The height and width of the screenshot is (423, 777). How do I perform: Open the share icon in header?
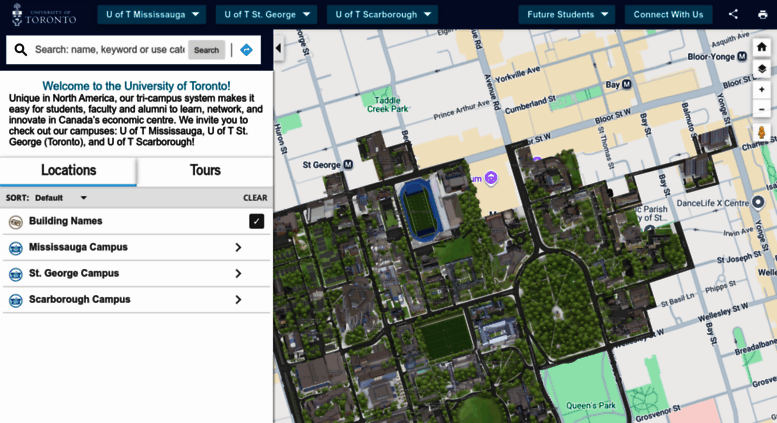tap(733, 14)
